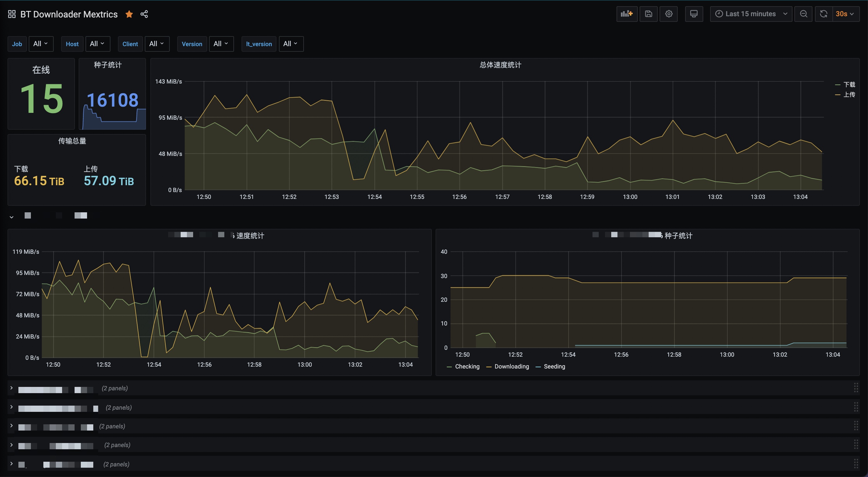Open dashboard settings gear icon
This screenshot has width=868, height=477.
(669, 14)
